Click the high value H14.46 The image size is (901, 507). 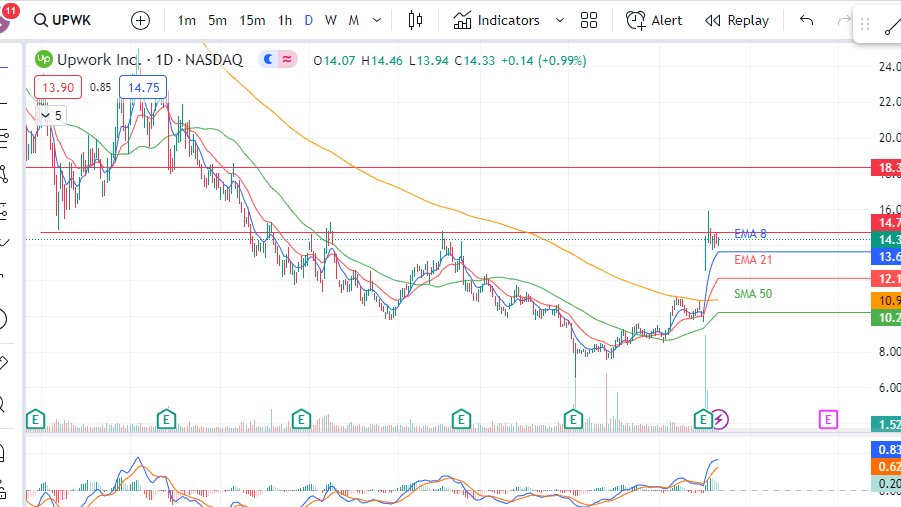tap(382, 60)
